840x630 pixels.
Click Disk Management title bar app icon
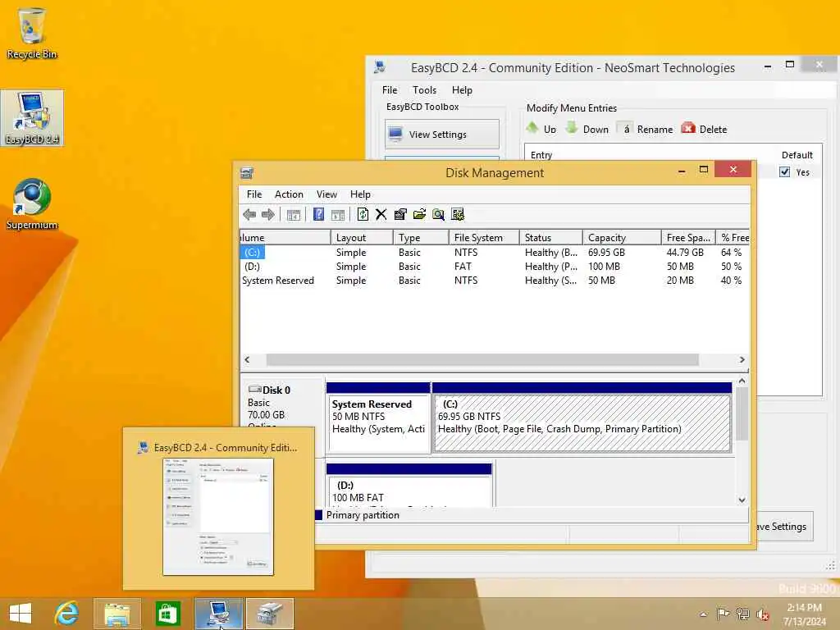pos(247,173)
